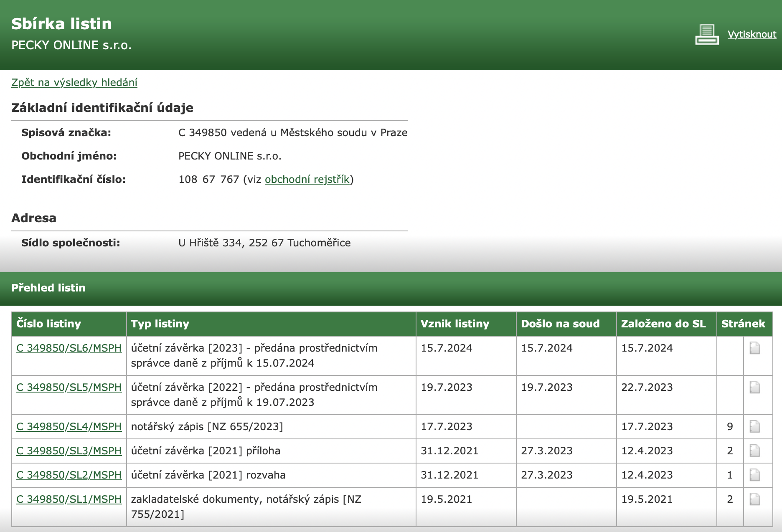
Task: Click the page icon in SL4 row
Action: pos(755,426)
